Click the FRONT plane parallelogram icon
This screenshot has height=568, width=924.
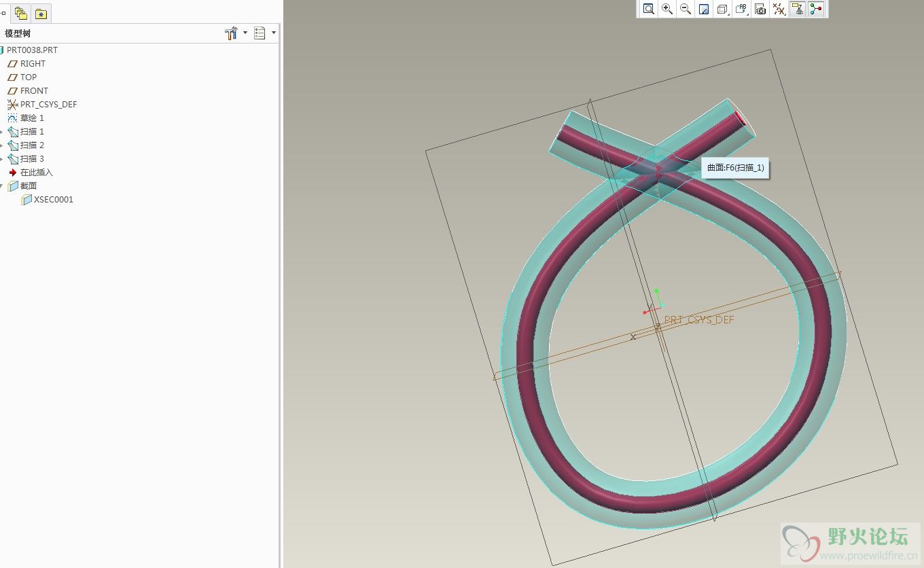(x=12, y=91)
